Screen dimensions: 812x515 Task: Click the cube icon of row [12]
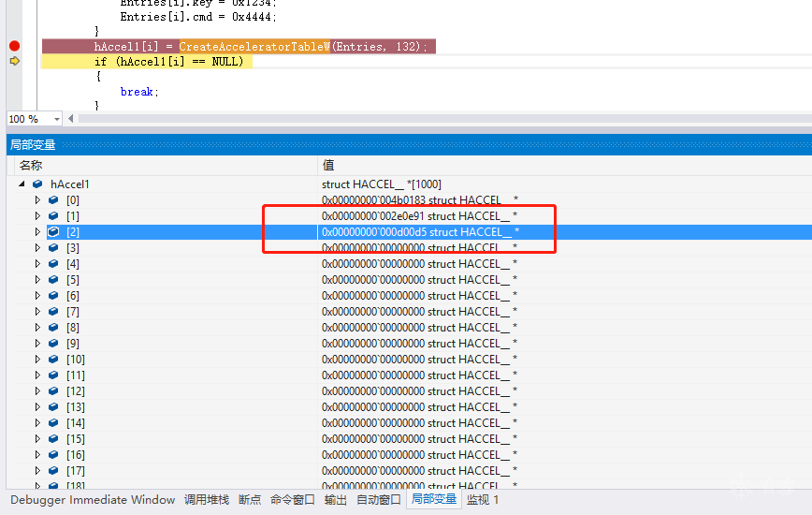coord(53,391)
